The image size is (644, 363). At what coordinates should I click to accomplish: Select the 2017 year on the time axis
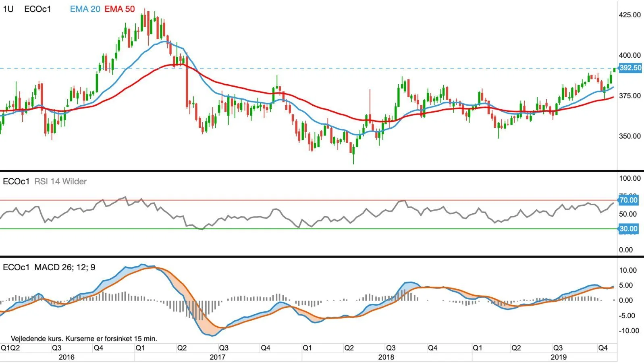[218, 357]
